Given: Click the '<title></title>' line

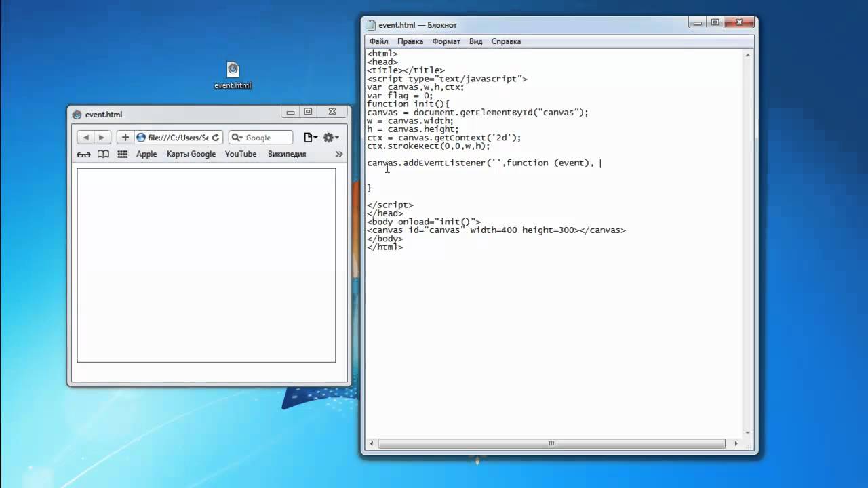Looking at the screenshot, I should (x=406, y=70).
